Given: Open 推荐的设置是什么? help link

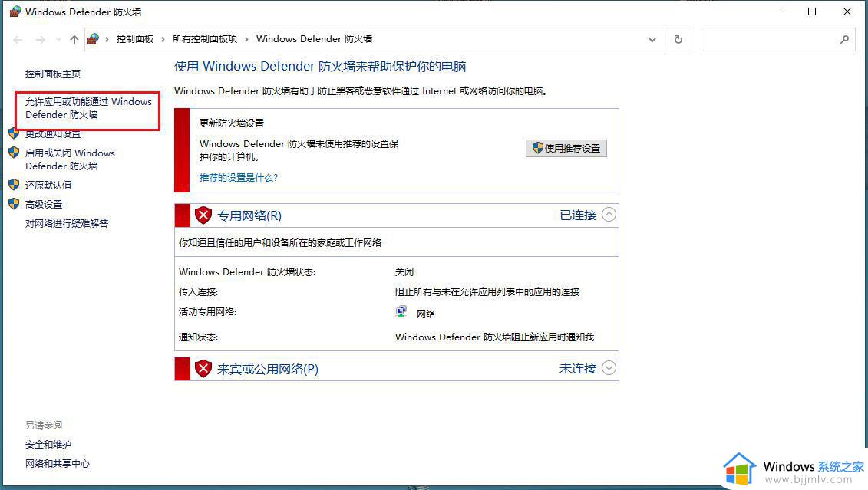Looking at the screenshot, I should coord(239,178).
